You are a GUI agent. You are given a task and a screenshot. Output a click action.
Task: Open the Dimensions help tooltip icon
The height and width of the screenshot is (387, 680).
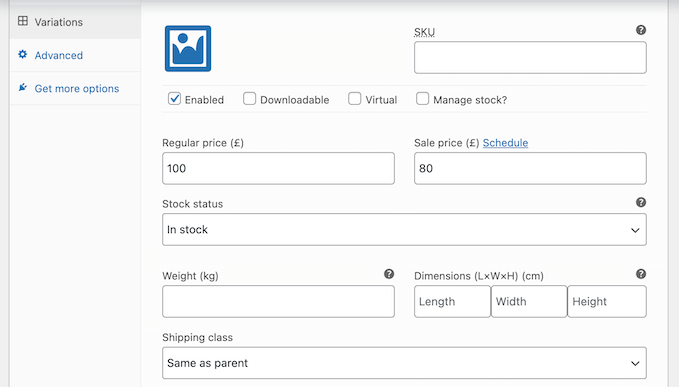(x=641, y=274)
